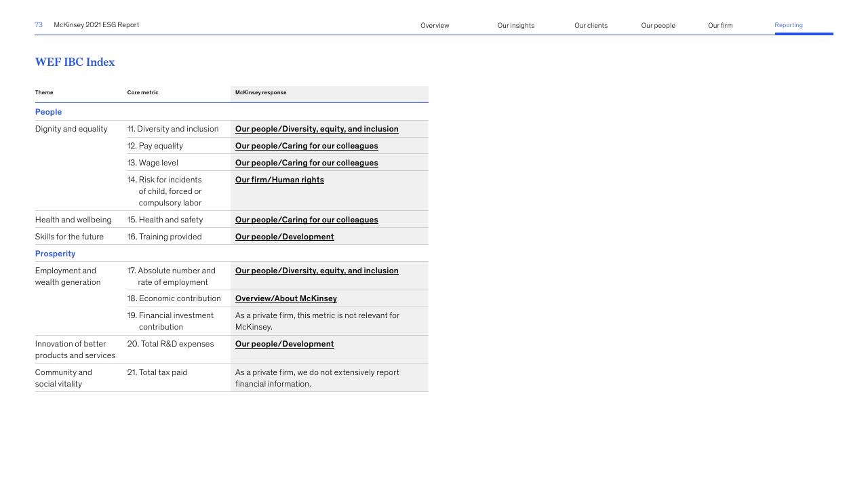Viewport: 868px width, 489px height.
Task: Click metric 12. Pay equality
Action: tap(155, 146)
